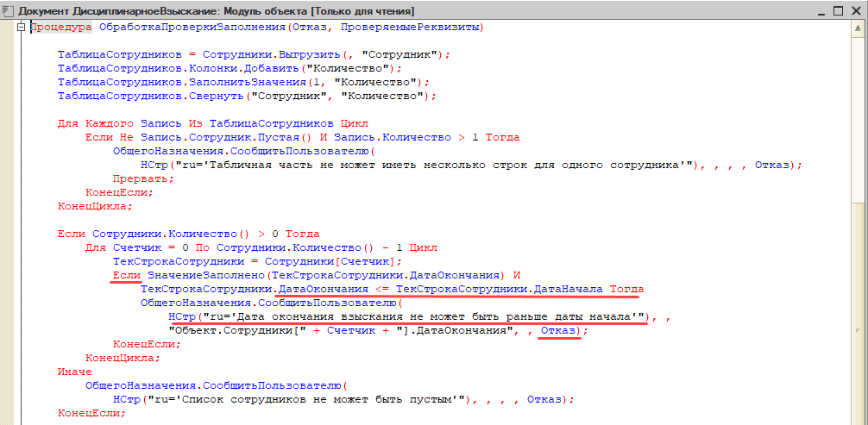Click the line with "Сотрудники.Выгрузить"
Image resolution: width=868 pixels, height=425 pixels.
click(x=255, y=54)
